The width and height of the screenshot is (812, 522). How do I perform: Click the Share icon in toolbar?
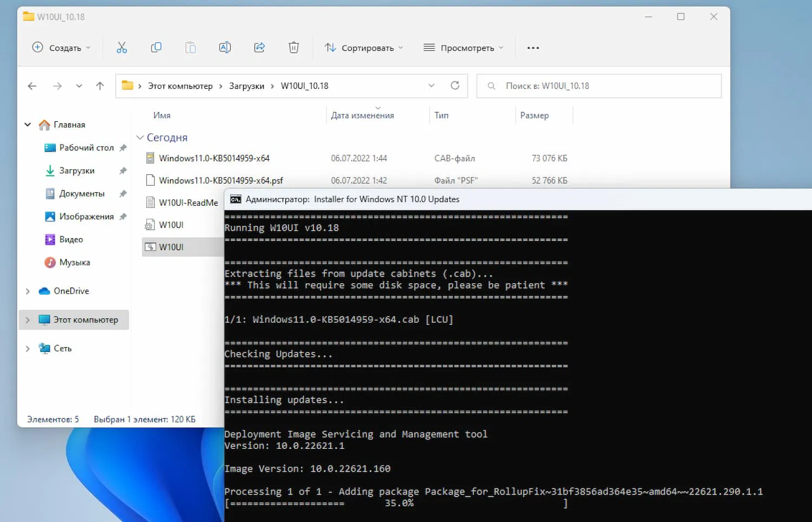[x=259, y=48]
